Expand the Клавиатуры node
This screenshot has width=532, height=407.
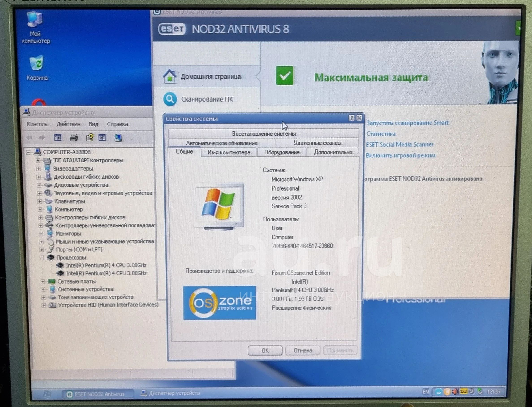click(39, 201)
